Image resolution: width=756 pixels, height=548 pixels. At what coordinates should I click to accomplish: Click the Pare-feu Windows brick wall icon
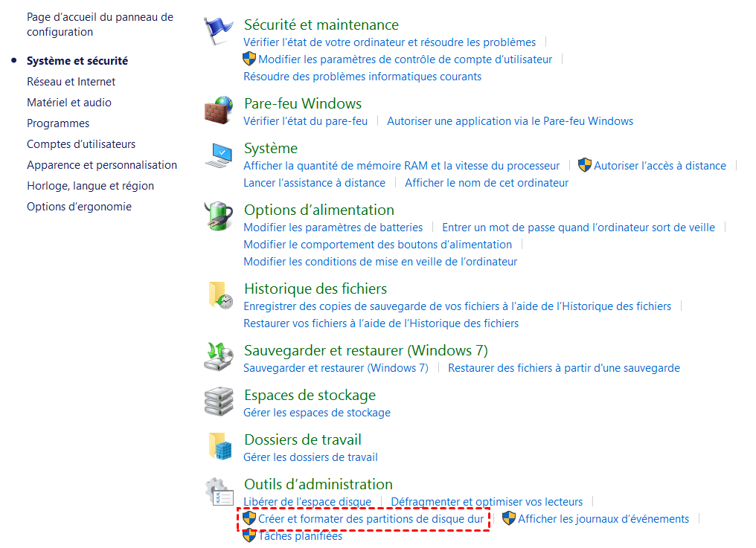click(219, 110)
